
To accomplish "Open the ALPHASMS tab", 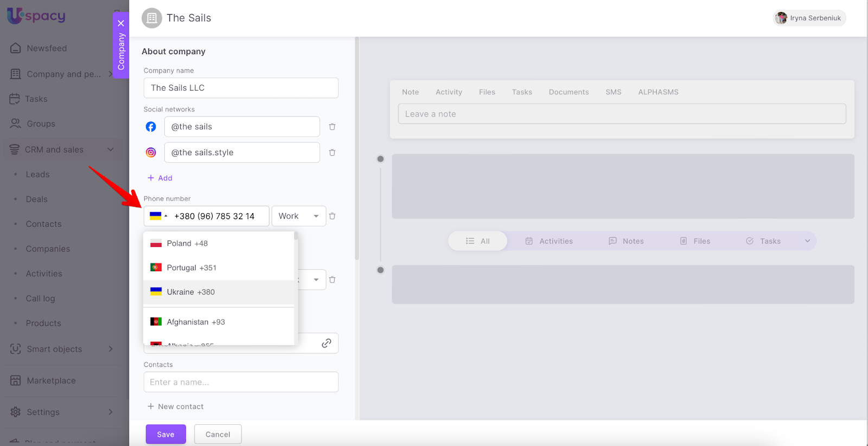I will [658, 92].
